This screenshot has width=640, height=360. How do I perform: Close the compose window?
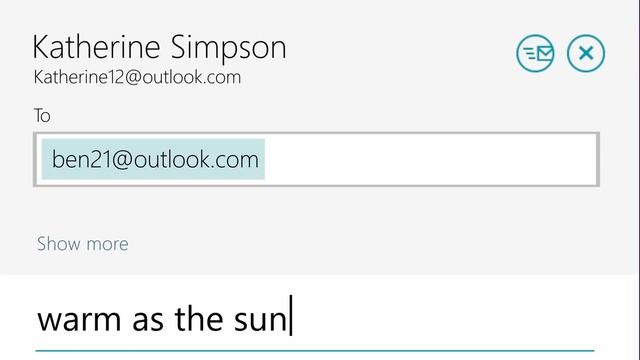(586, 53)
